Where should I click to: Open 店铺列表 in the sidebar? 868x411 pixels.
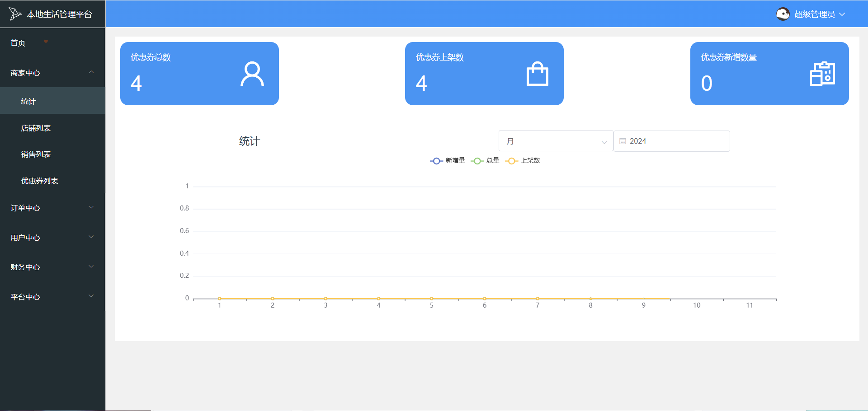tap(52, 128)
